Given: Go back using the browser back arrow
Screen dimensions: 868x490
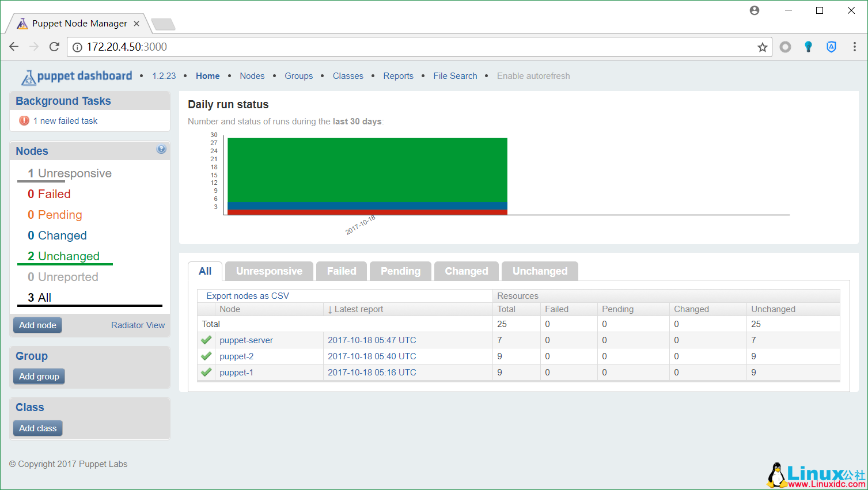Looking at the screenshot, I should tap(14, 47).
